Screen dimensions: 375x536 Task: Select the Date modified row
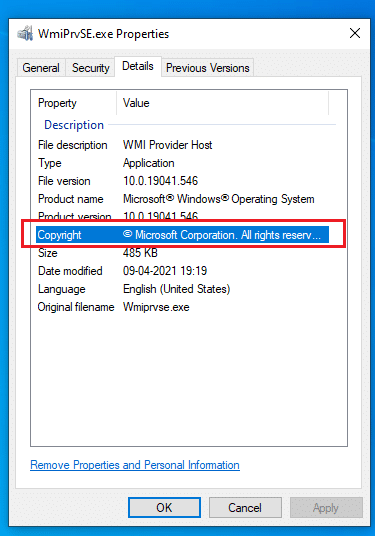(x=183, y=271)
